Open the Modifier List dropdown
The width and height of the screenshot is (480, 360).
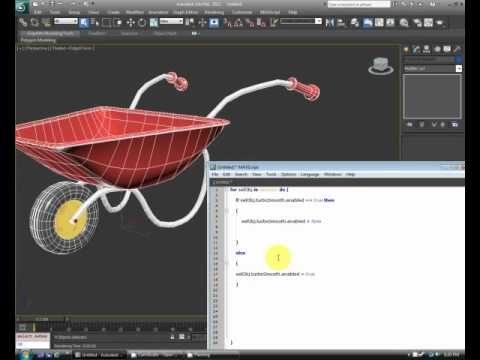(x=433, y=68)
